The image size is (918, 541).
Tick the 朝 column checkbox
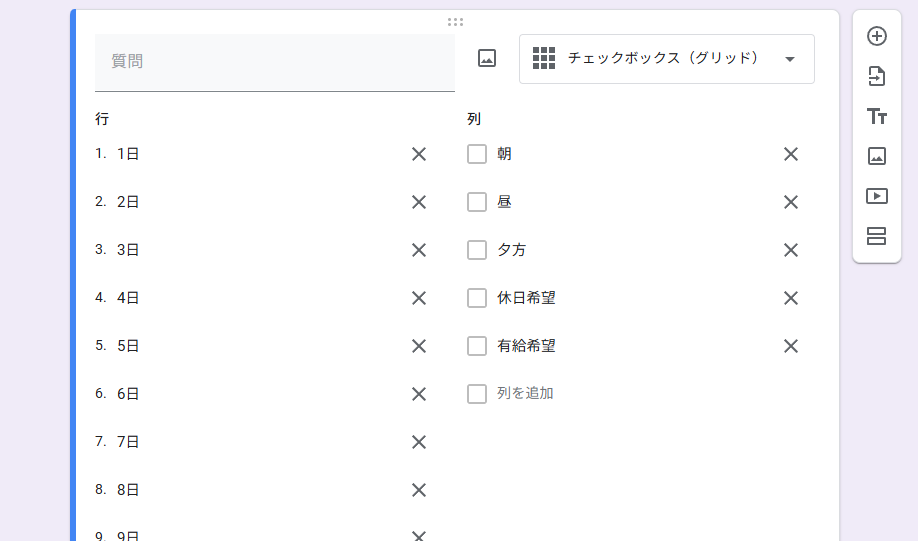(477, 154)
